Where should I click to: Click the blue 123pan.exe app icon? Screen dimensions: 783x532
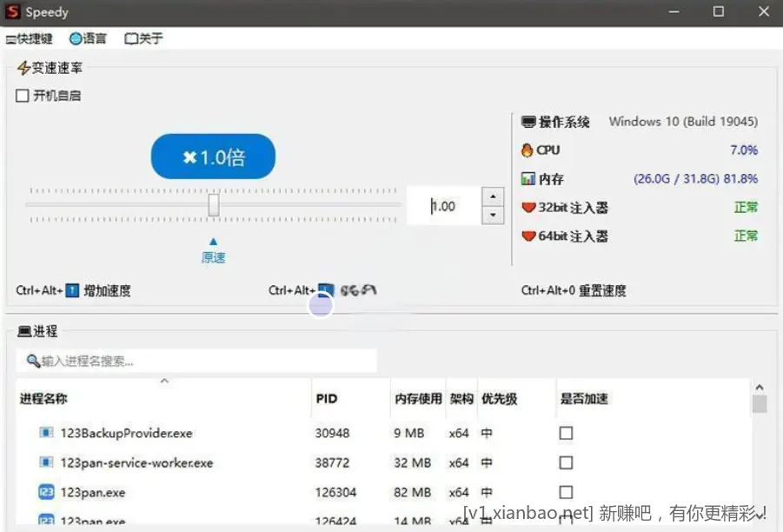pos(46,492)
